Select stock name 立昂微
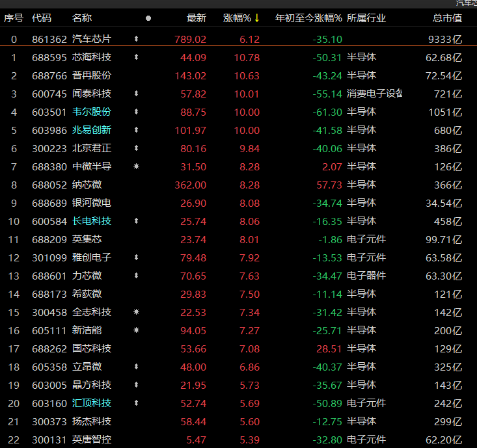This screenshot has height=448, width=477. (x=87, y=367)
